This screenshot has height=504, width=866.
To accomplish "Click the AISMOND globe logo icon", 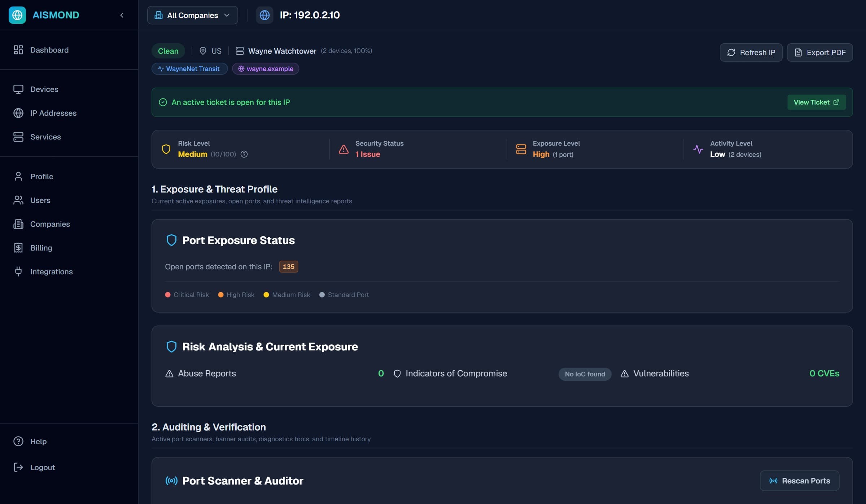I will (17, 15).
